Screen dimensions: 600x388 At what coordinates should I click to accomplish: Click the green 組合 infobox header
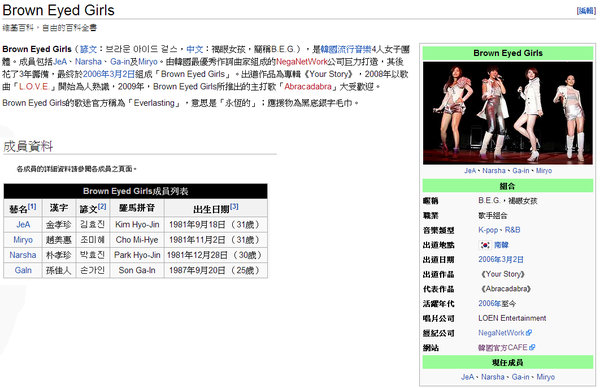point(507,186)
